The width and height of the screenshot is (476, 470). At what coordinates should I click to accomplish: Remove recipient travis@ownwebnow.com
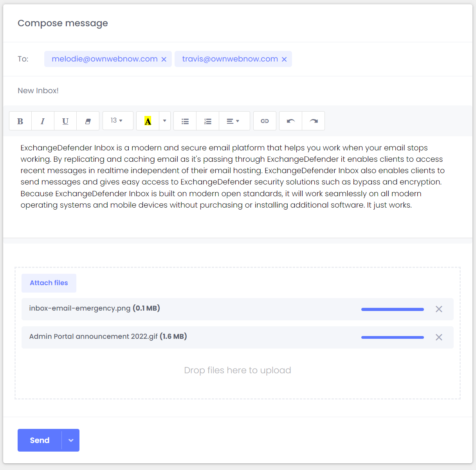point(284,59)
